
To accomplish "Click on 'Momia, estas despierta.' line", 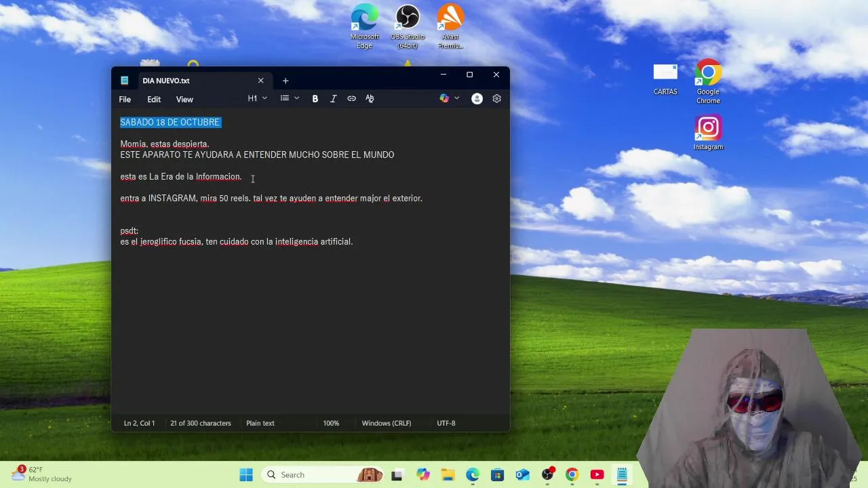I will coord(165,144).
